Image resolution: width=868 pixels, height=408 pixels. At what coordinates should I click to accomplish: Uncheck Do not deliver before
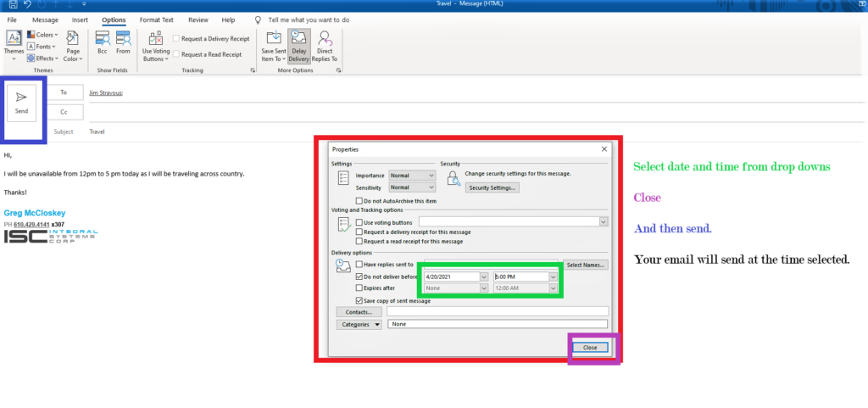(x=359, y=277)
